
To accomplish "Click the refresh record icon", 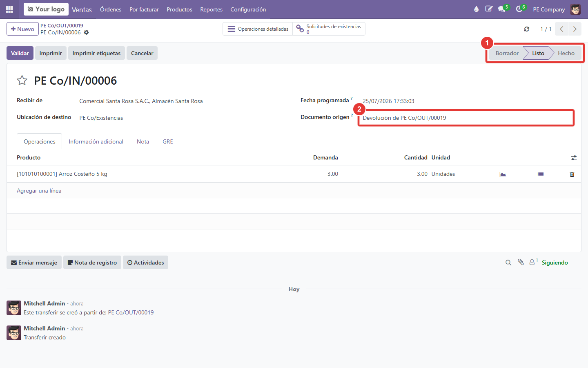I will (x=527, y=29).
